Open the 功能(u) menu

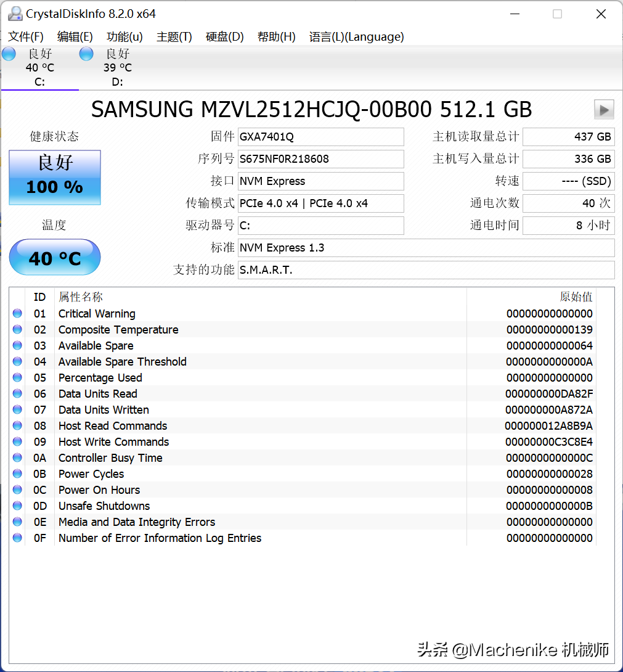click(x=124, y=37)
